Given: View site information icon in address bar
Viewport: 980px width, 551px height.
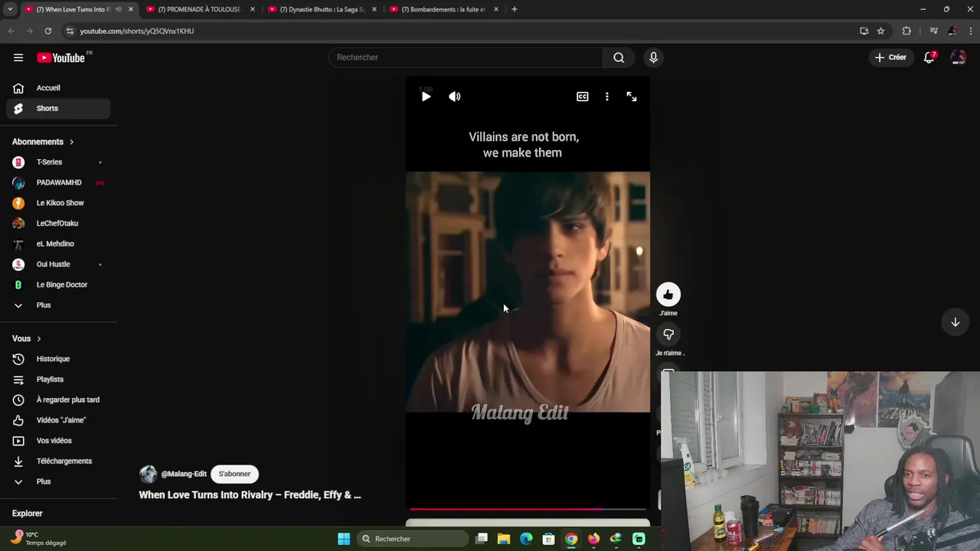Looking at the screenshot, I should tap(70, 31).
